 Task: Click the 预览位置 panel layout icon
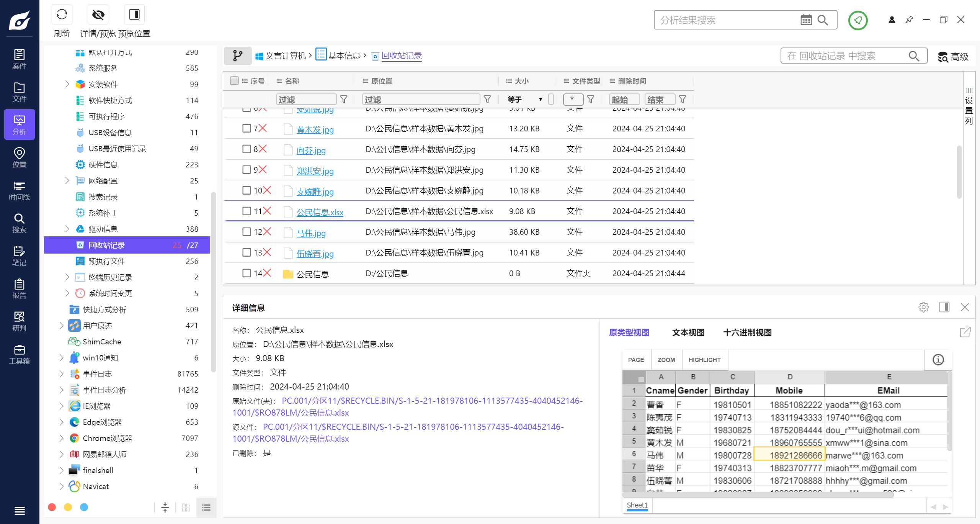tap(134, 15)
